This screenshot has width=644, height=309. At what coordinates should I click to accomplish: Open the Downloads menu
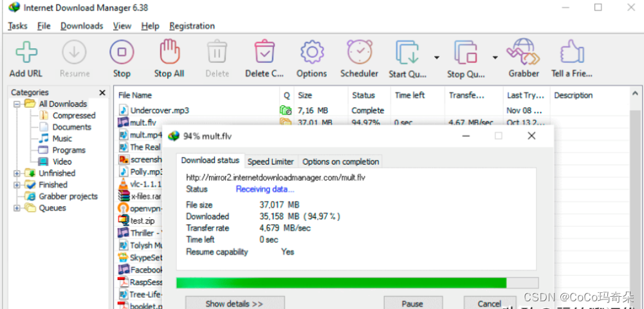pyautogui.click(x=82, y=26)
